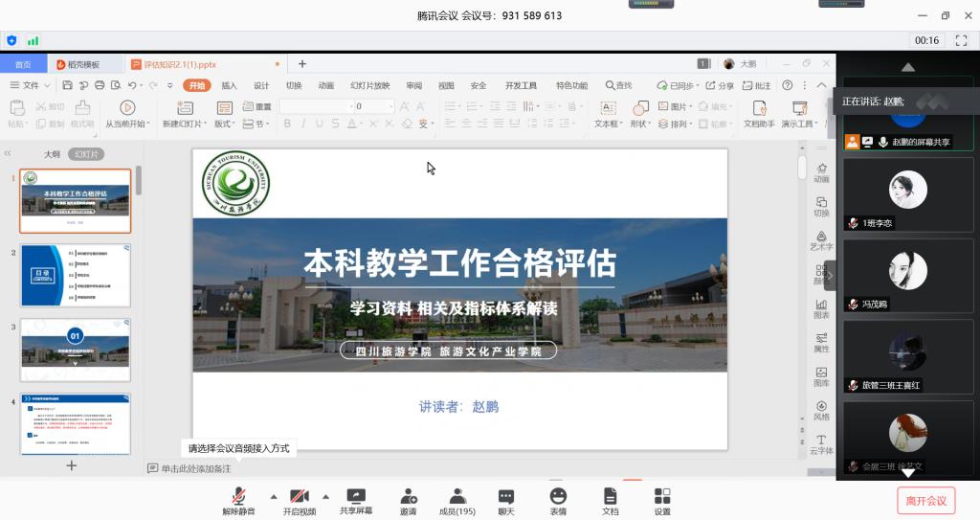Open the 设计 ribbon tab
This screenshot has width=980, height=520.
pos(261,85)
